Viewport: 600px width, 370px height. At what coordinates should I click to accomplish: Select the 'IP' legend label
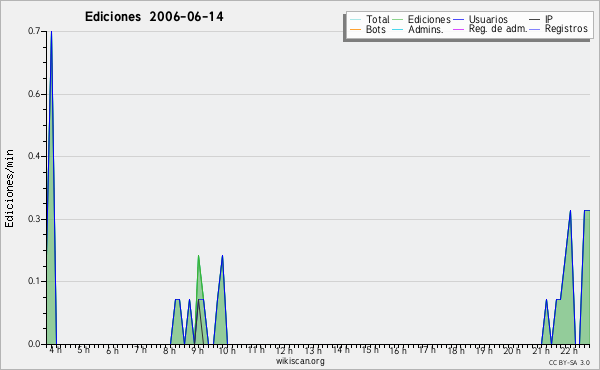point(549,19)
